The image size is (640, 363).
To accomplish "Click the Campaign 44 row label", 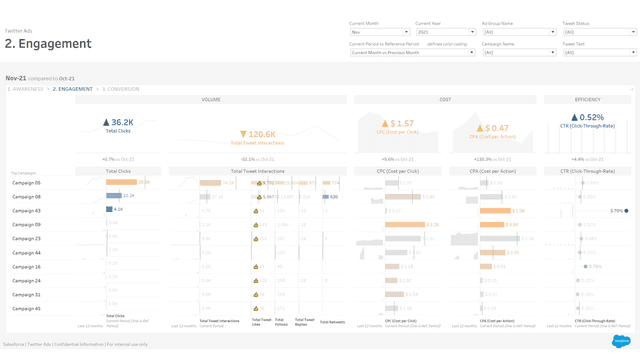I will [27, 253].
